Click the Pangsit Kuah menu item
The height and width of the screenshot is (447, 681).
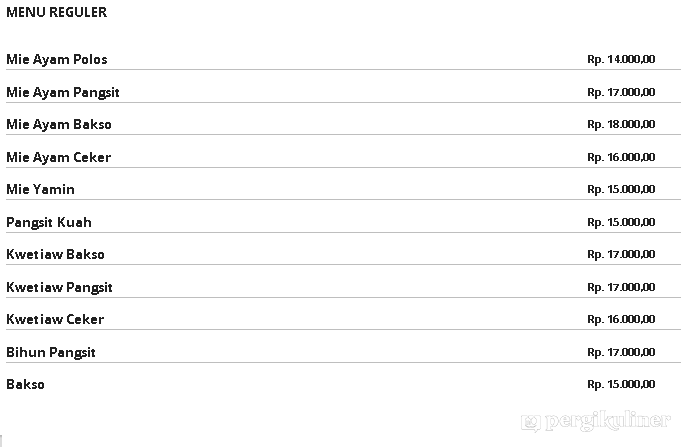(x=49, y=222)
